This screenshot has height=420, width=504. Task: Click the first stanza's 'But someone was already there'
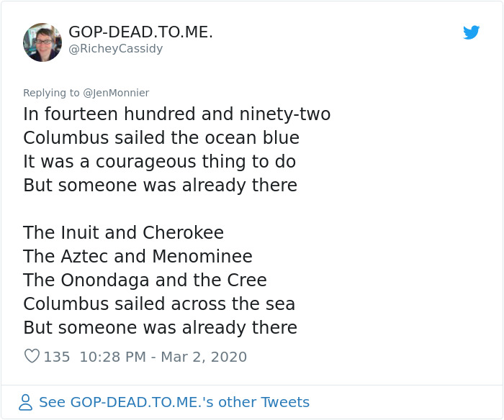pyautogui.click(x=160, y=185)
